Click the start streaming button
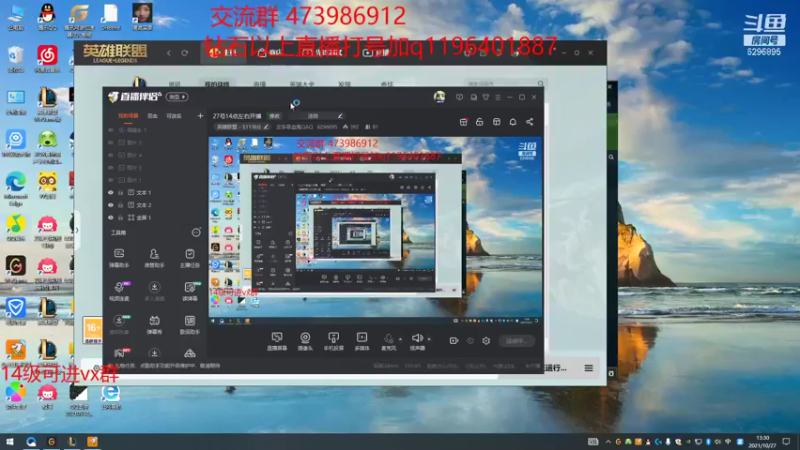 (x=517, y=341)
